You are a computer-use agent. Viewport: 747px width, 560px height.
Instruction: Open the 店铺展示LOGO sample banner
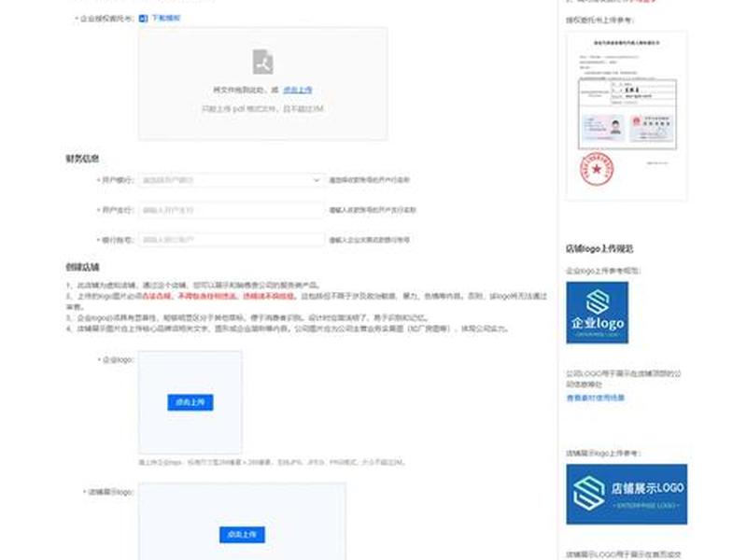pyautogui.click(x=627, y=495)
